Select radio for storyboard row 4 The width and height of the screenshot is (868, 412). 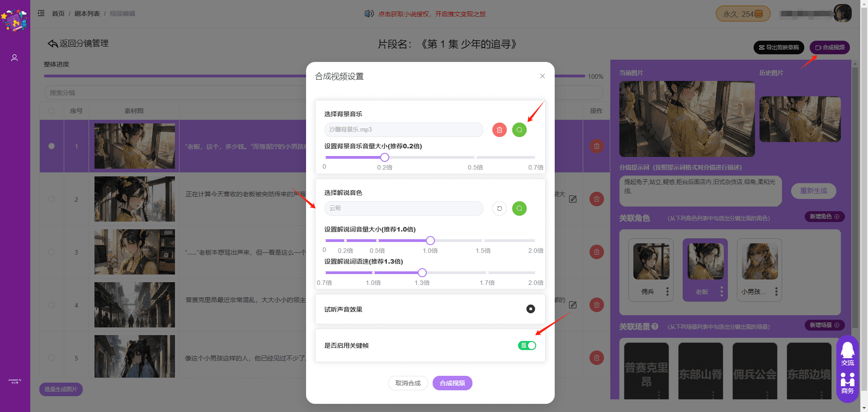click(52, 305)
